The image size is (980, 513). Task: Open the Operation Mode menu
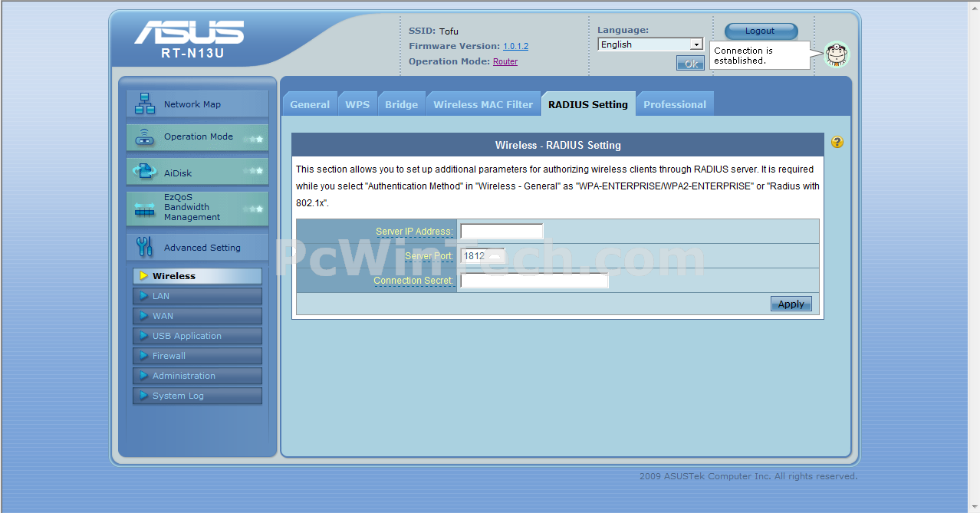[x=198, y=137]
